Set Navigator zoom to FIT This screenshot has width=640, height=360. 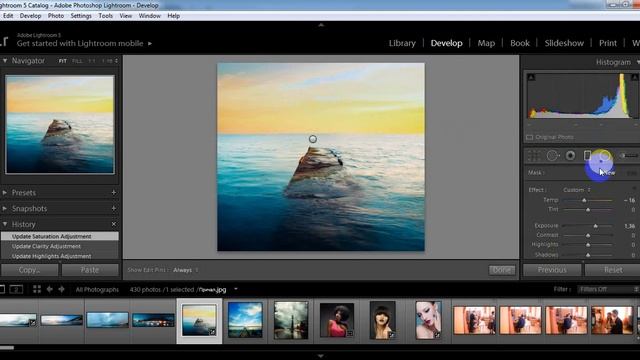pos(62,61)
